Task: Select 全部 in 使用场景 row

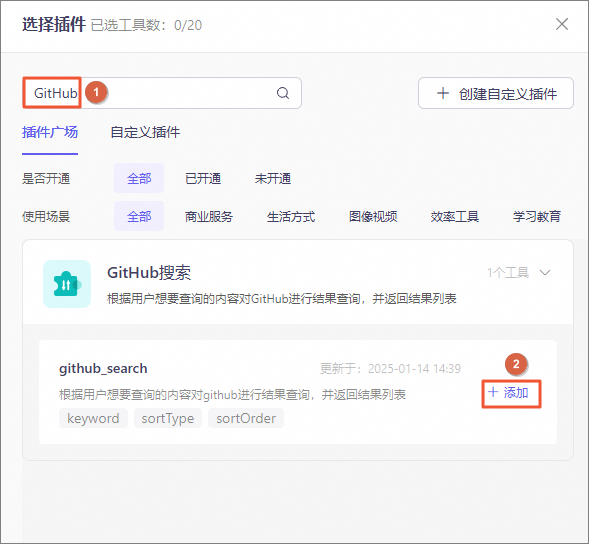Action: click(139, 216)
